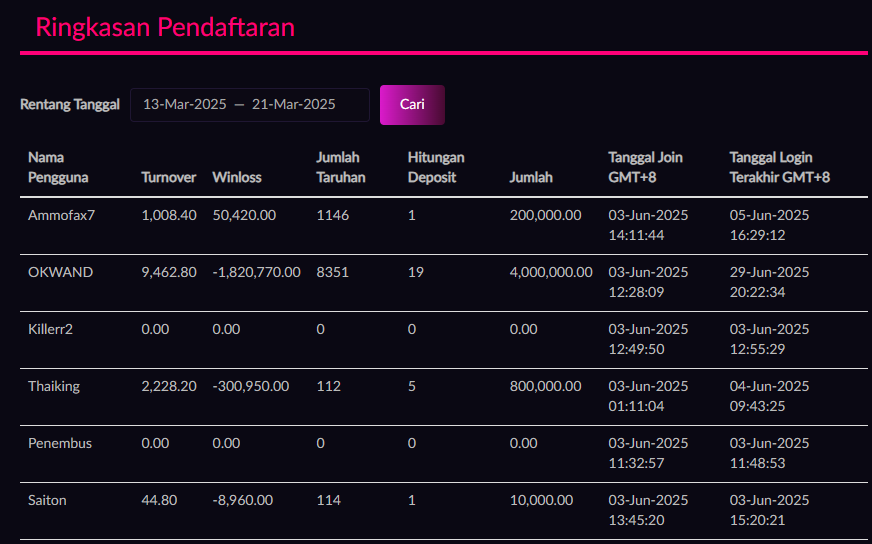This screenshot has height=544, width=872.
Task: Select the Thaiking username cell
Action: pyautogui.click(x=54, y=386)
